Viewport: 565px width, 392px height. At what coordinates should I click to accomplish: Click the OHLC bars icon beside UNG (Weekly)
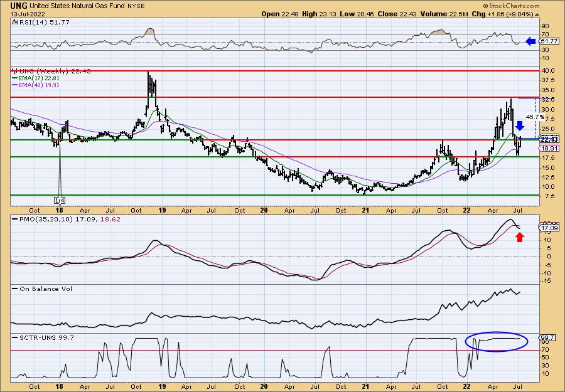[14, 71]
